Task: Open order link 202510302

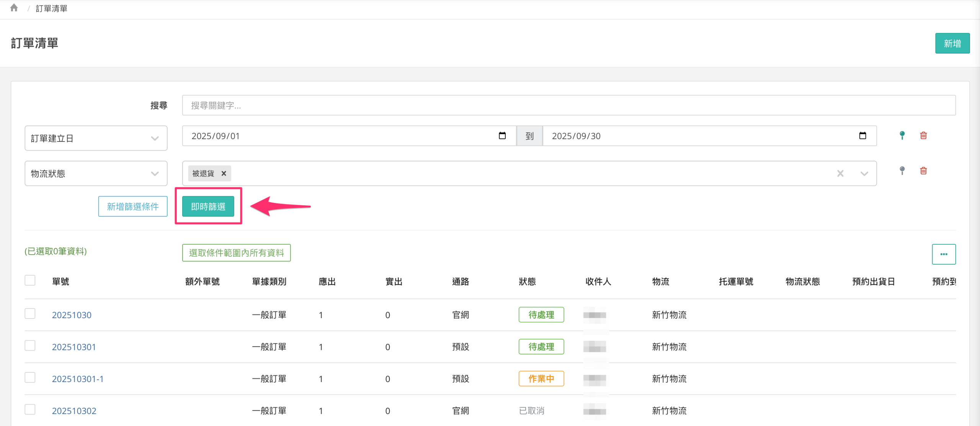Action: 74,411
